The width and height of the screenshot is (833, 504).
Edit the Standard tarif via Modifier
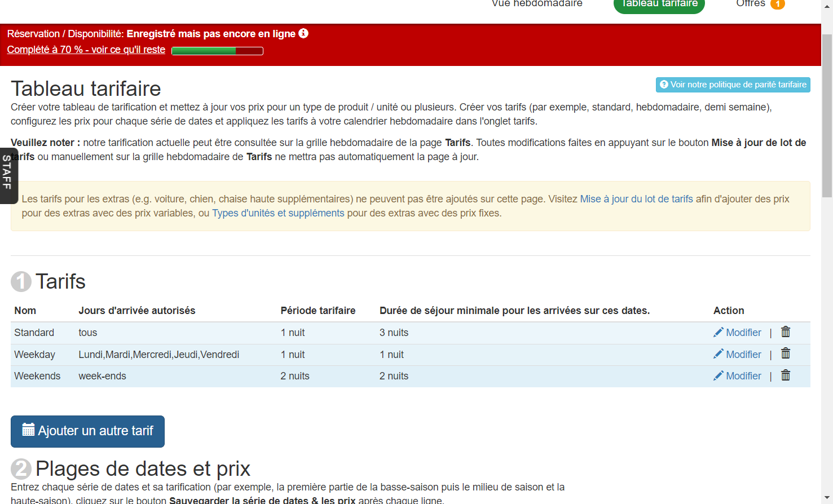(x=738, y=333)
